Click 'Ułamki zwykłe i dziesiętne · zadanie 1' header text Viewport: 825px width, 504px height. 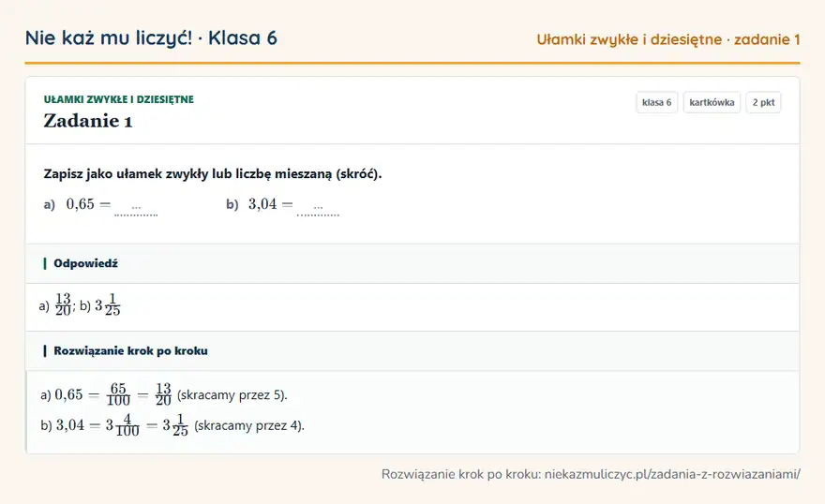coord(668,39)
